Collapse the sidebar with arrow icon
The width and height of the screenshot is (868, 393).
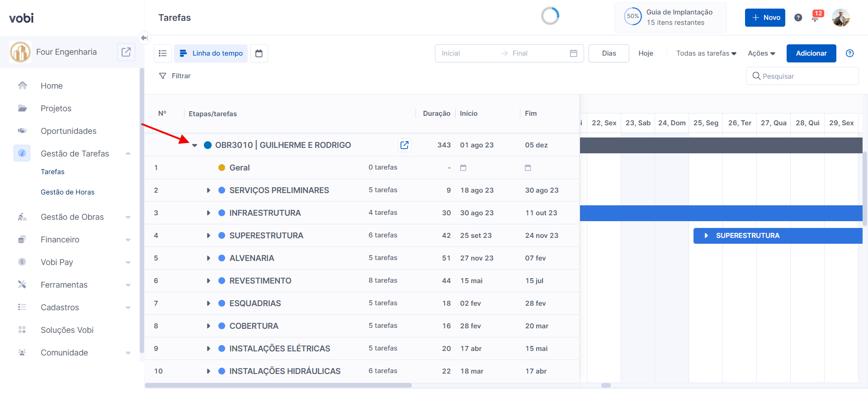tap(144, 38)
